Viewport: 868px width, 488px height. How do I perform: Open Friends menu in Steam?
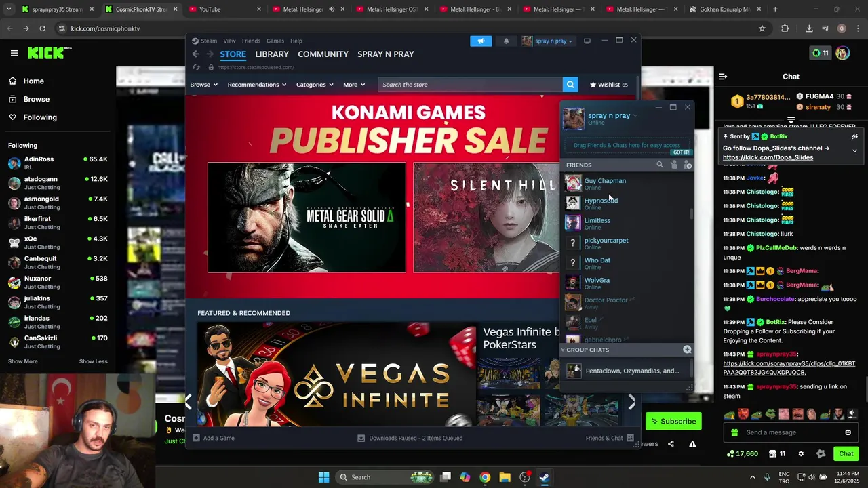click(251, 41)
